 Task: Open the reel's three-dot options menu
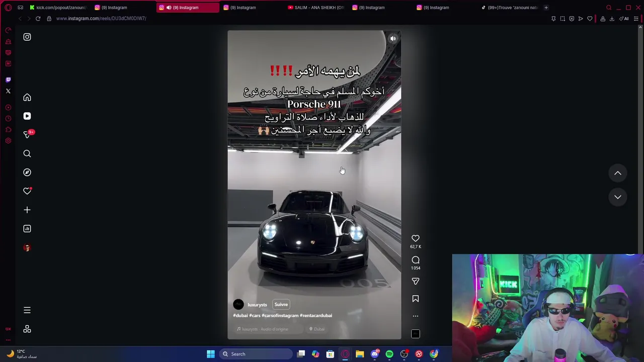point(416,316)
